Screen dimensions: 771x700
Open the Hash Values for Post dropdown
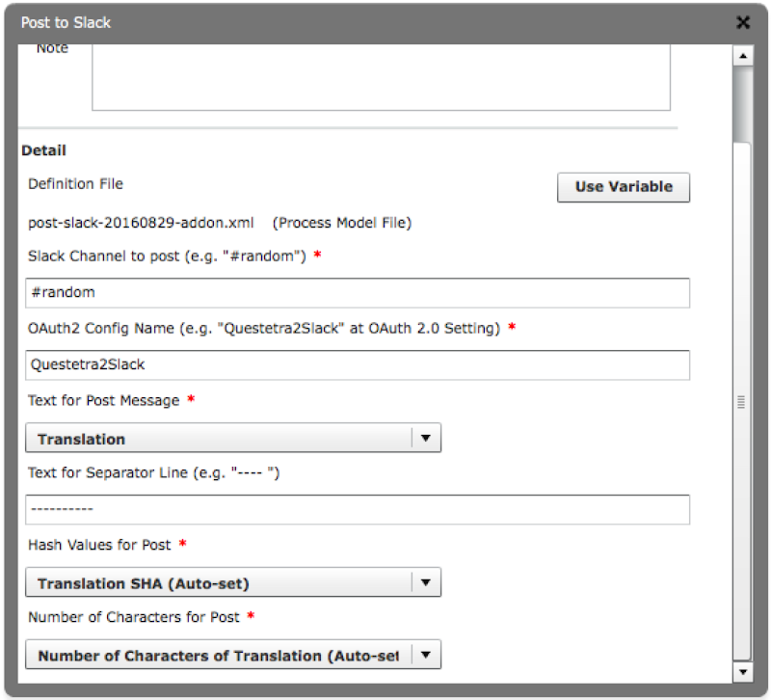(231, 581)
